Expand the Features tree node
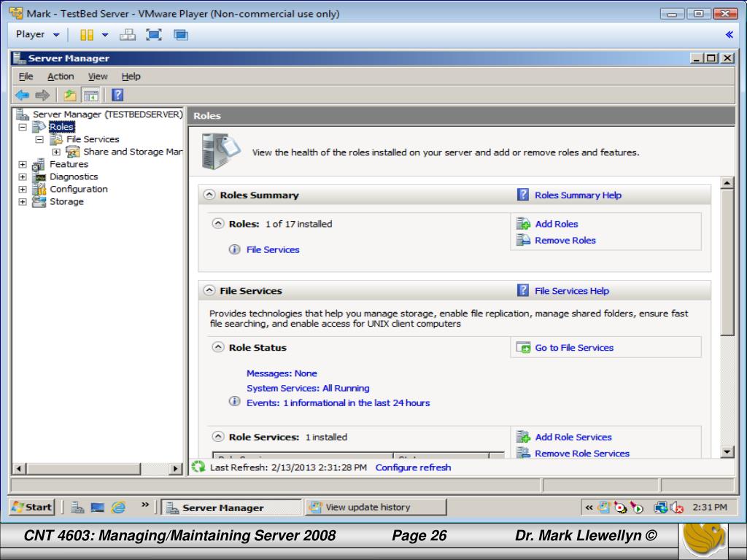This screenshot has width=747, height=560. pyautogui.click(x=23, y=164)
